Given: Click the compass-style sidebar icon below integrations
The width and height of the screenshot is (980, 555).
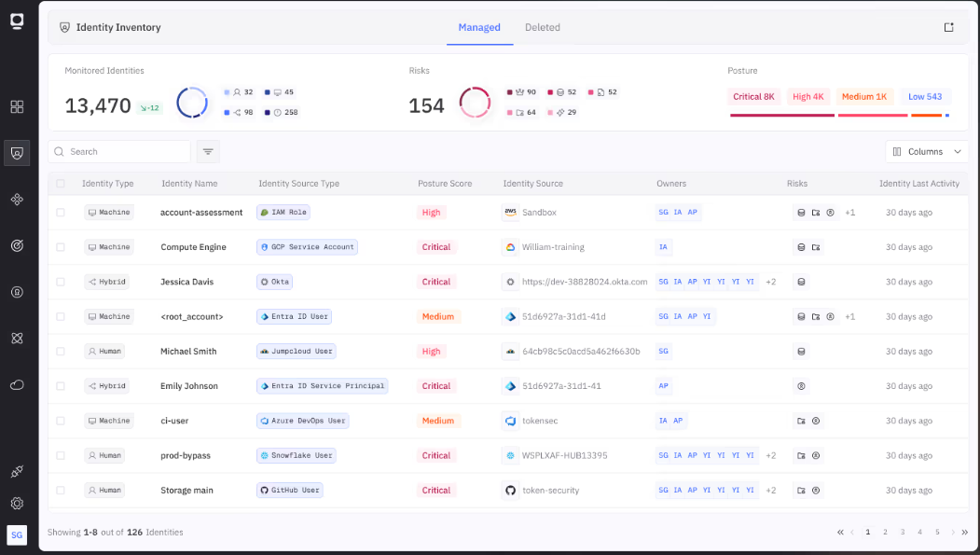Looking at the screenshot, I should tap(17, 245).
